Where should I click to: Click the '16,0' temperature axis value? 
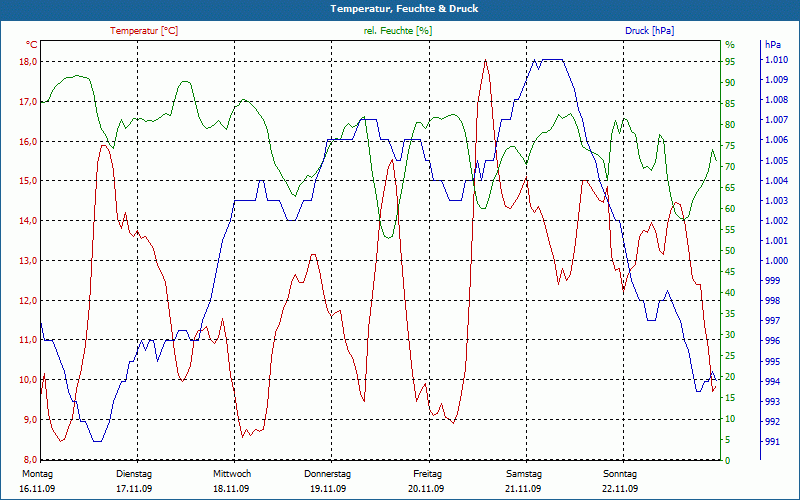tap(28, 141)
